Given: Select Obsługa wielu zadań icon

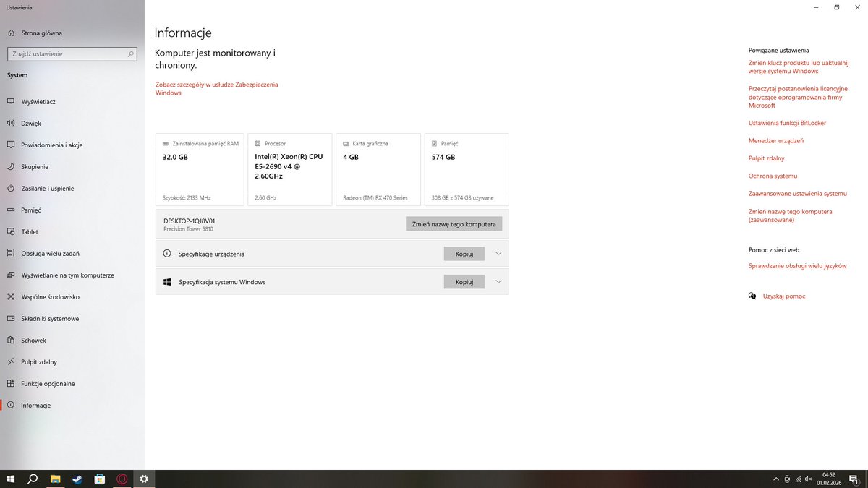Looking at the screenshot, I should point(11,254).
